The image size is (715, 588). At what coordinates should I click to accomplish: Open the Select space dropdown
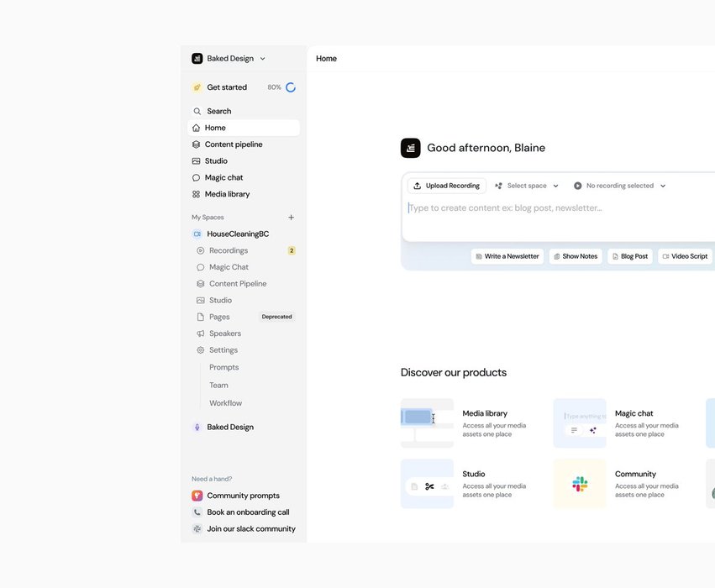coord(527,186)
